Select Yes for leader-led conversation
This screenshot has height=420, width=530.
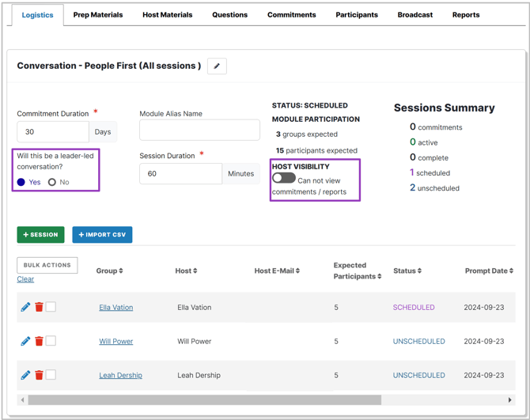(21, 182)
